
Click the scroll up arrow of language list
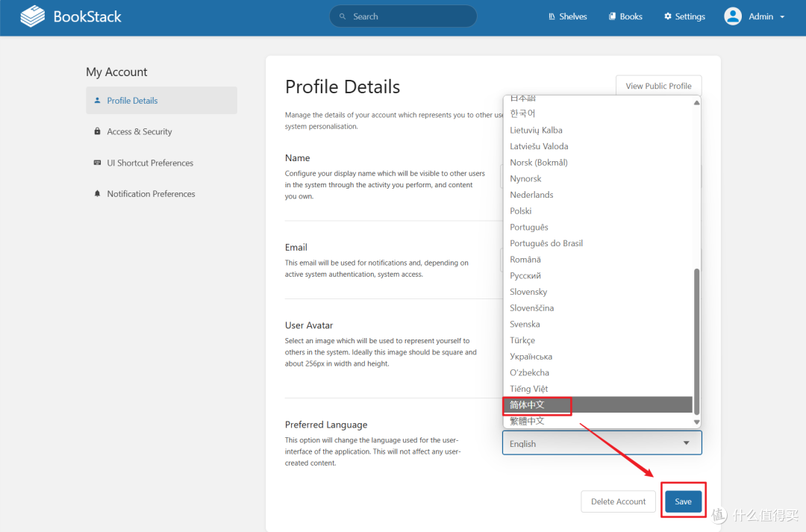pyautogui.click(x=696, y=102)
